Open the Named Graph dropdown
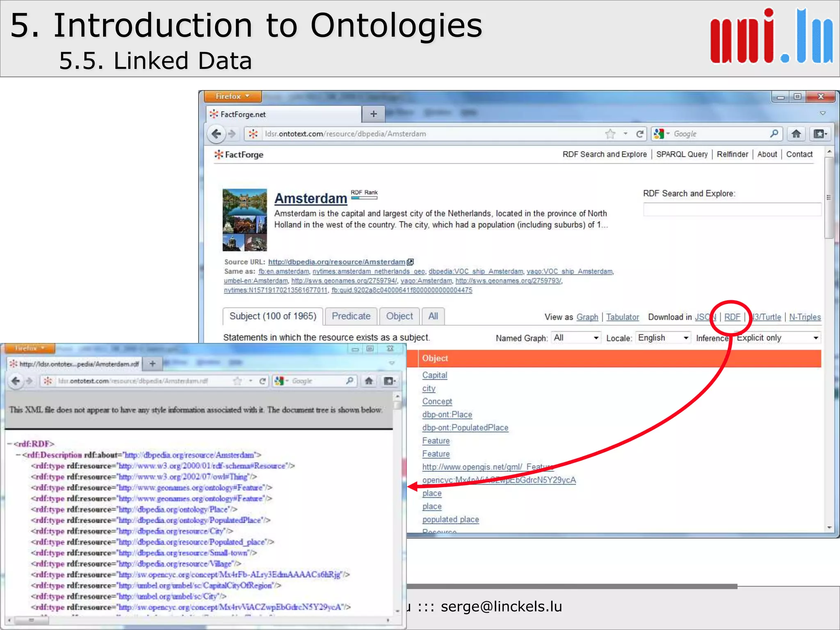This screenshot has height=630, width=840. pyautogui.click(x=576, y=338)
